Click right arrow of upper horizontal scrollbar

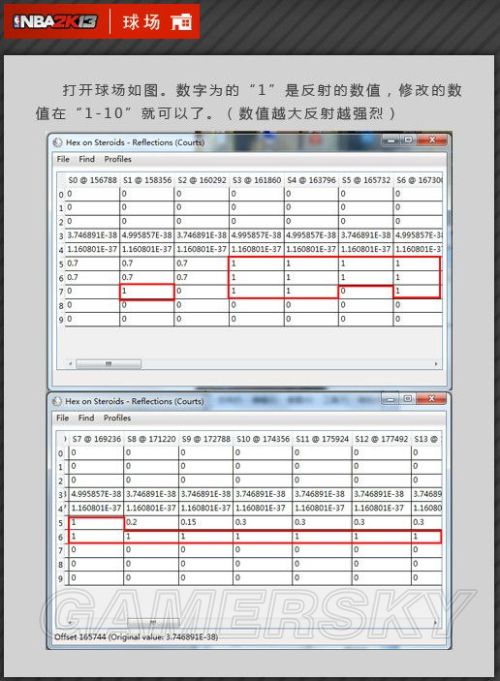coord(436,364)
